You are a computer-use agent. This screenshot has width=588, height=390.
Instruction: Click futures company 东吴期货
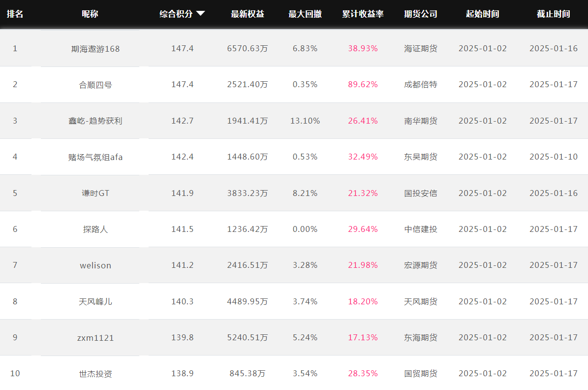point(420,157)
